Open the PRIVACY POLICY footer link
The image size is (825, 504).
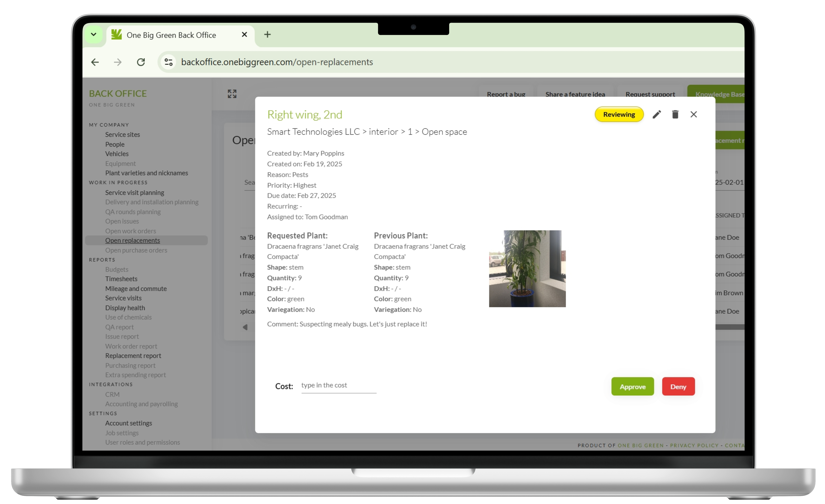(x=694, y=445)
